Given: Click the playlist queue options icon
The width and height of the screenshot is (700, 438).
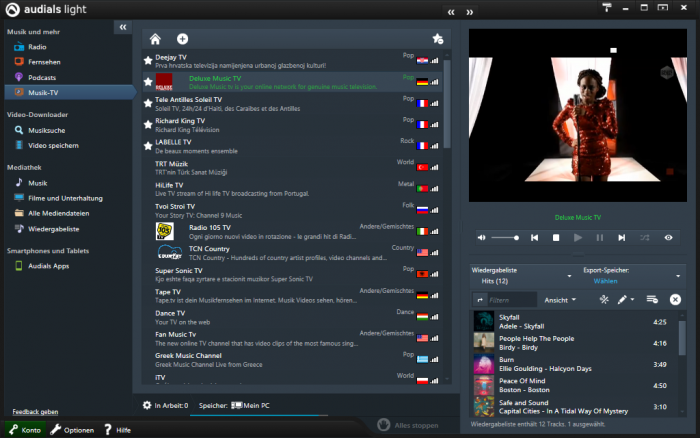Looking at the screenshot, I should coord(652,300).
